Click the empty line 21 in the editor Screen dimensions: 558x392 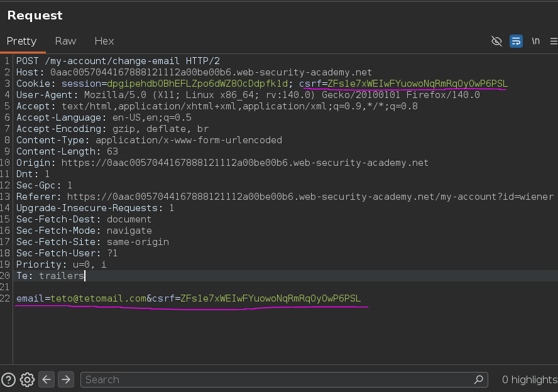pyautogui.click(x=285, y=287)
